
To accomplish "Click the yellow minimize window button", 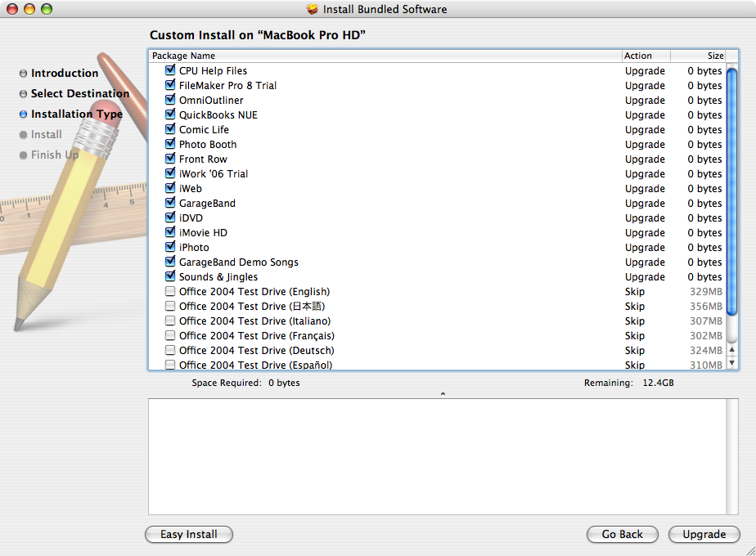I will tap(29, 9).
